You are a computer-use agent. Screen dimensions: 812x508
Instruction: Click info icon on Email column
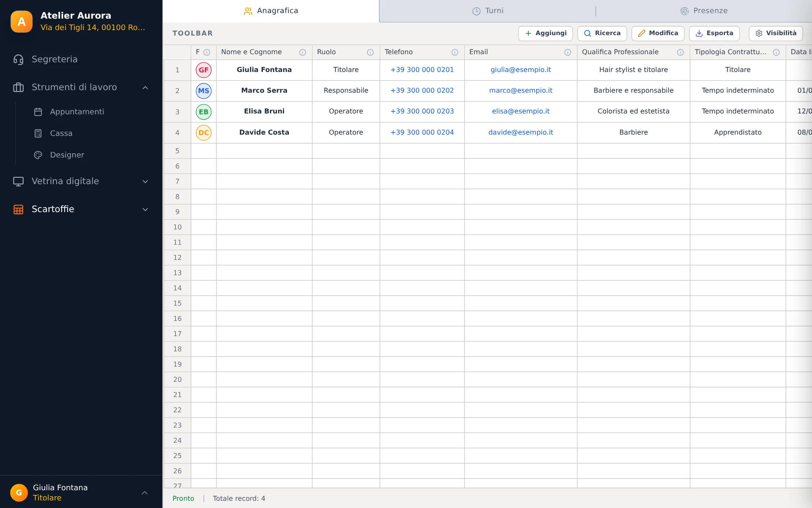(568, 52)
